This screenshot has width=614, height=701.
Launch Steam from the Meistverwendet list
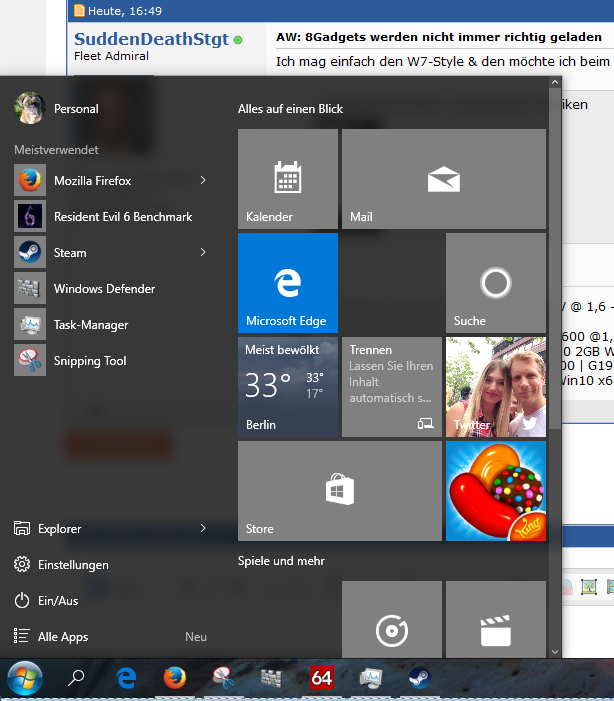pos(70,253)
